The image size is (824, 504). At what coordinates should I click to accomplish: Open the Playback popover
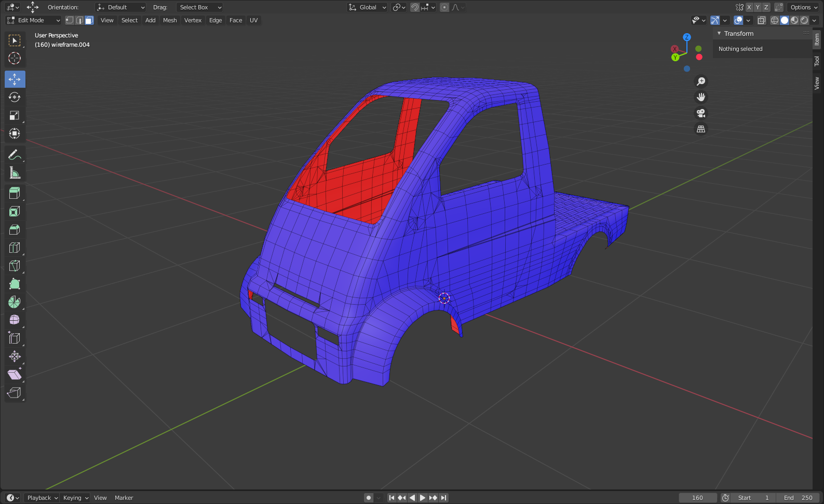[x=42, y=498]
